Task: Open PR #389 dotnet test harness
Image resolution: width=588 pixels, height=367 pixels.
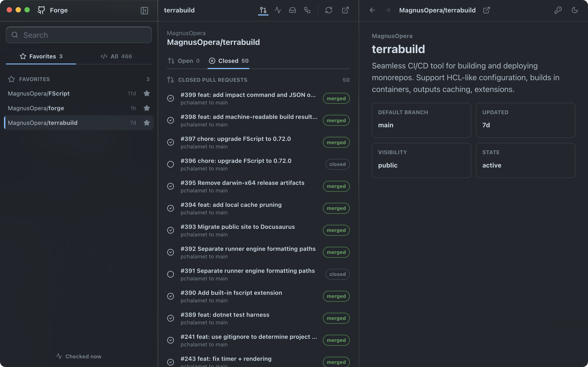Action: coord(258,318)
